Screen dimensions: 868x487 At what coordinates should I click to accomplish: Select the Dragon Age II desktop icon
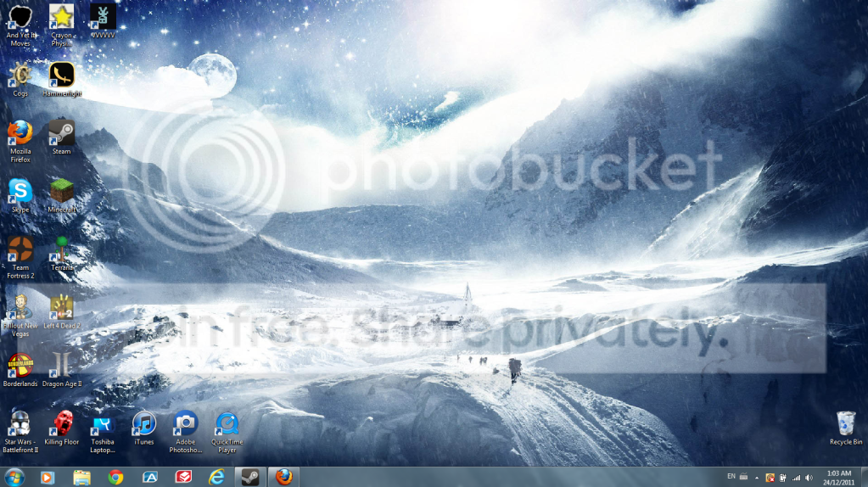pos(61,370)
